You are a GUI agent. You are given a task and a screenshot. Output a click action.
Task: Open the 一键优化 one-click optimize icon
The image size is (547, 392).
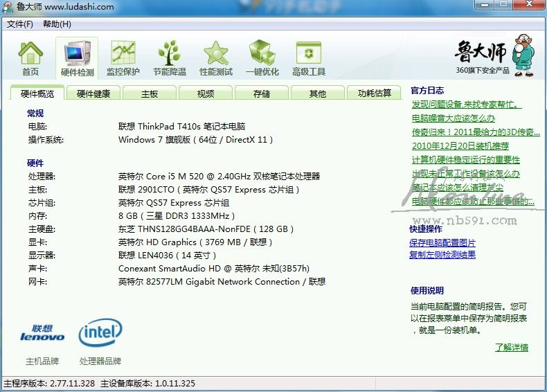262,58
